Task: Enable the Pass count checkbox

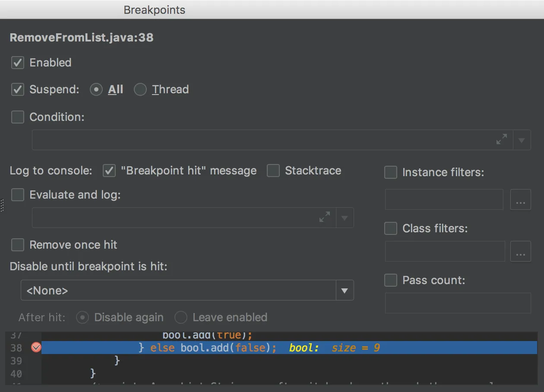Action: pyautogui.click(x=391, y=280)
